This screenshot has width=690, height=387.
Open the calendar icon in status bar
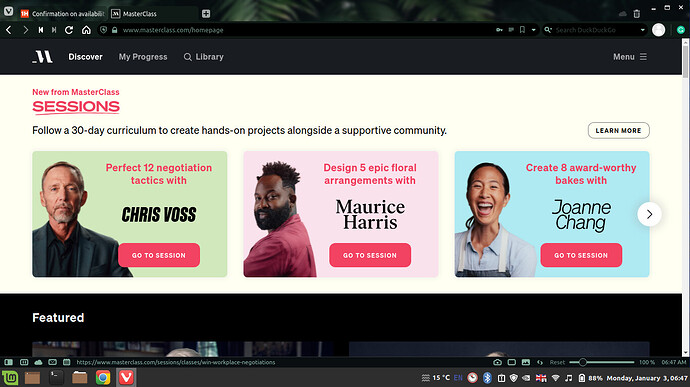[x=66, y=362]
